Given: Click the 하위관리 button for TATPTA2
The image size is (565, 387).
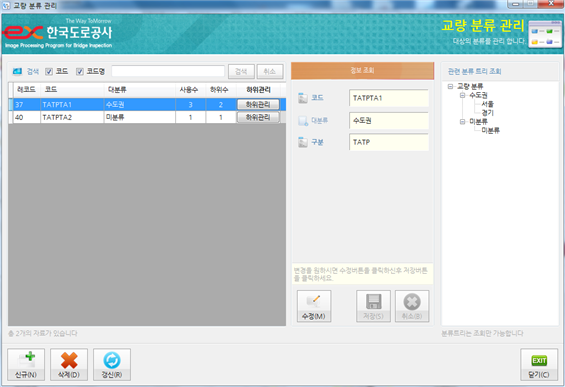Looking at the screenshot, I should 258,117.
